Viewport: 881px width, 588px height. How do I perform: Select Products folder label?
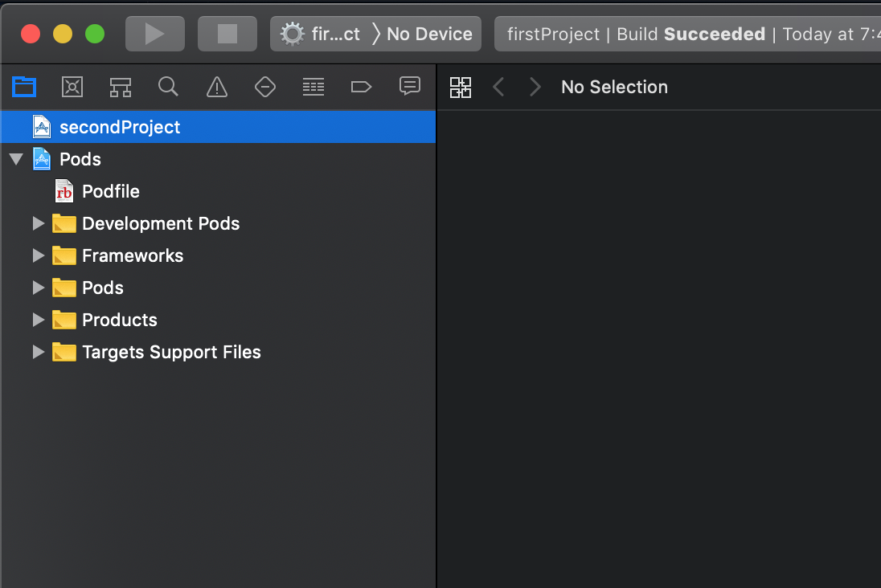(x=120, y=321)
